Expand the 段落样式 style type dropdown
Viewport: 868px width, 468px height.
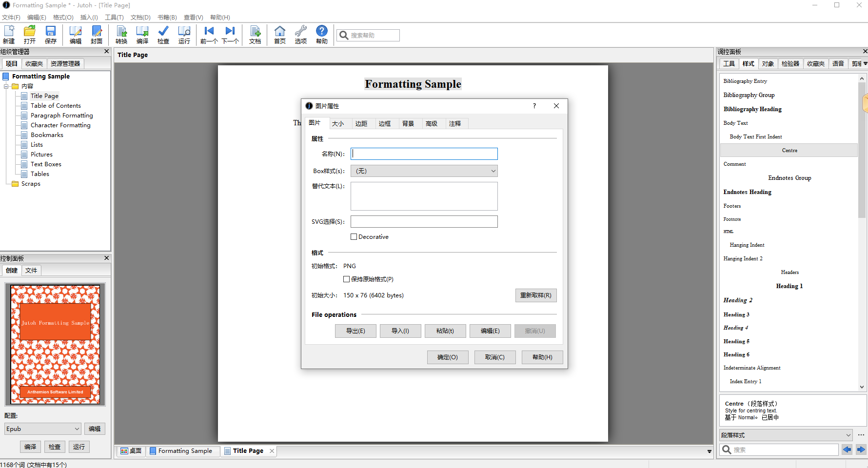[786, 435]
